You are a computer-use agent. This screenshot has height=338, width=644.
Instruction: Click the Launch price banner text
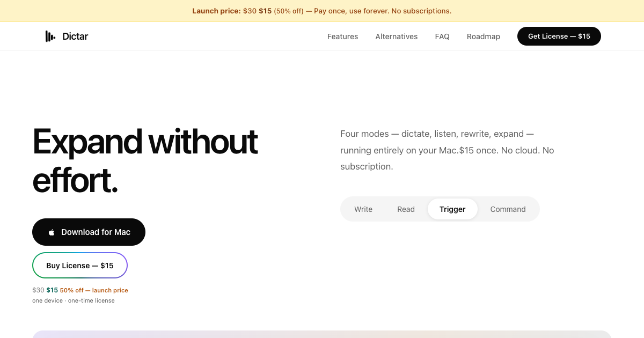coord(322,11)
